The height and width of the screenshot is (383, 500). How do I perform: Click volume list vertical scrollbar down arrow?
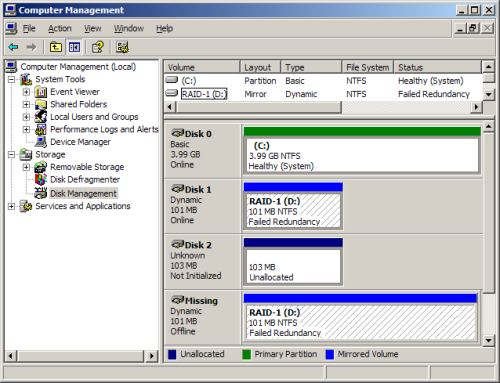click(488, 95)
